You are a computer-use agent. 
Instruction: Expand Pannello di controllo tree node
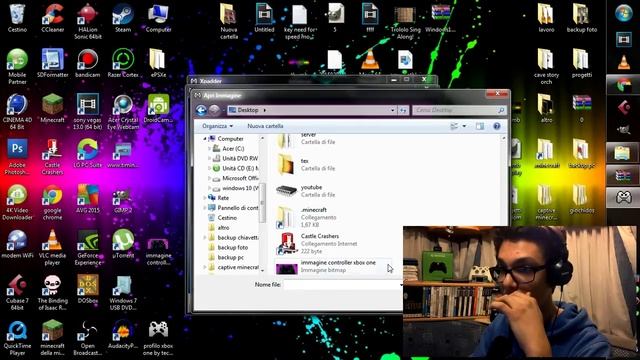tap(205, 208)
